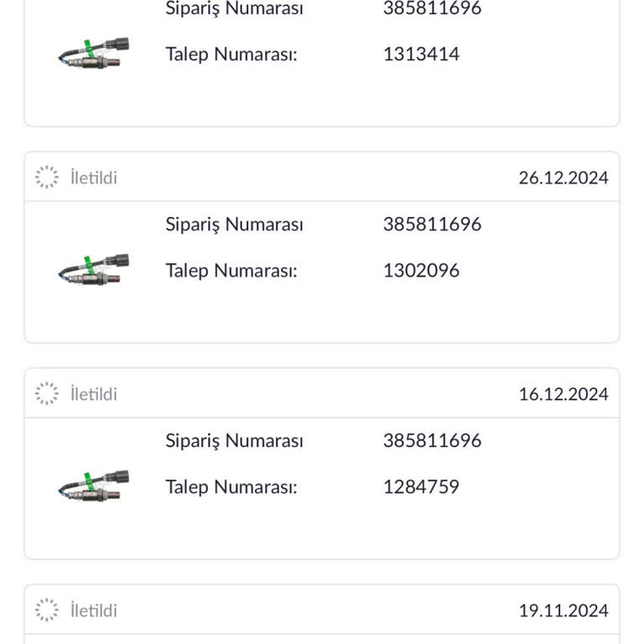Open the oxygen sensor image for request 1313414

click(94, 53)
